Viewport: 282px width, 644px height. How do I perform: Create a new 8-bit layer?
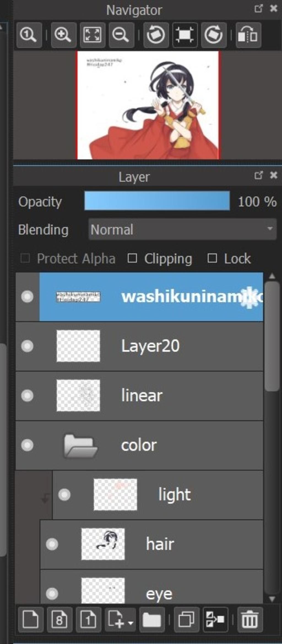59,619
